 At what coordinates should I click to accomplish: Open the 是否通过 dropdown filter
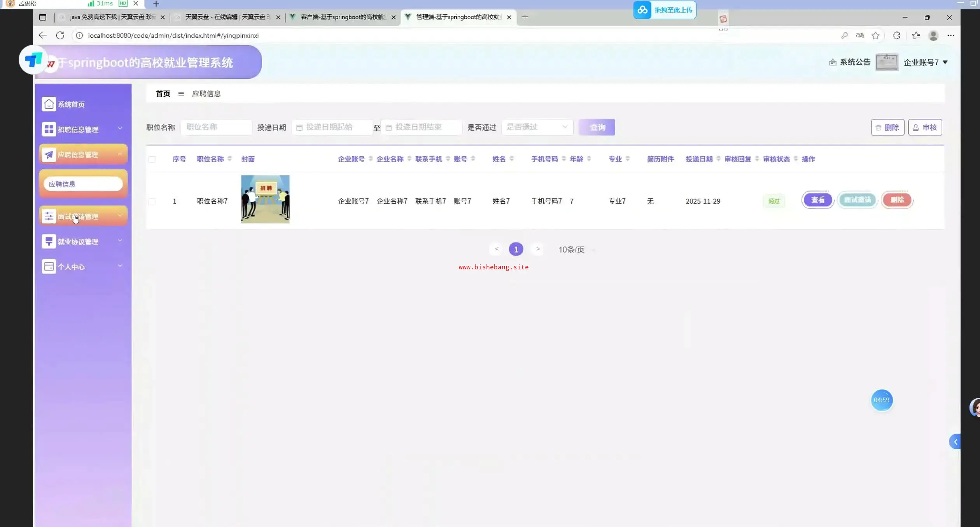click(537, 127)
